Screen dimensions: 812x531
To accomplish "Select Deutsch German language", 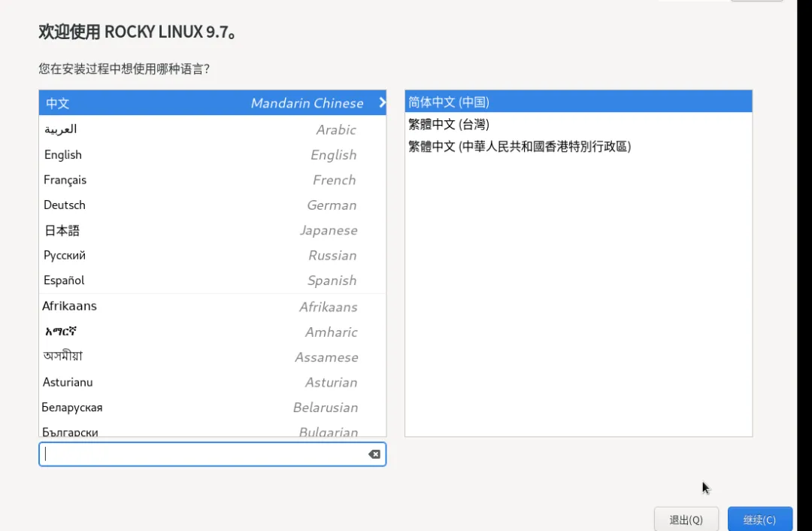I will click(212, 205).
